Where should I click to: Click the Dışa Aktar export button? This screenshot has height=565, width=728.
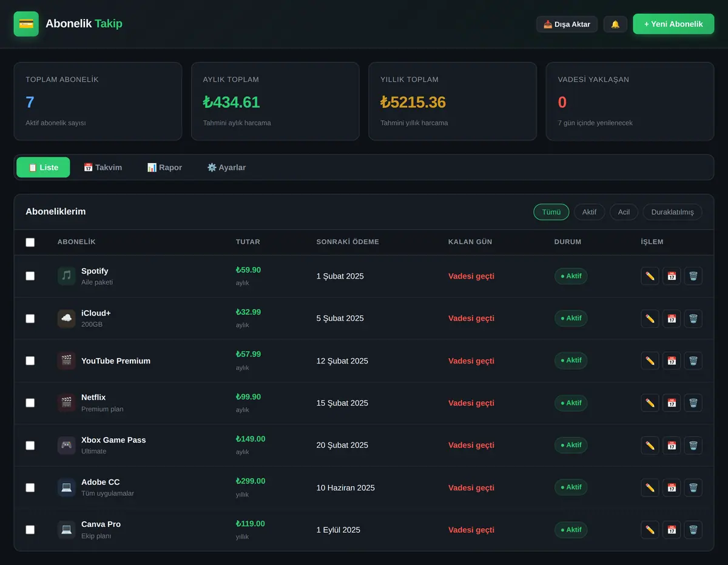tap(567, 24)
